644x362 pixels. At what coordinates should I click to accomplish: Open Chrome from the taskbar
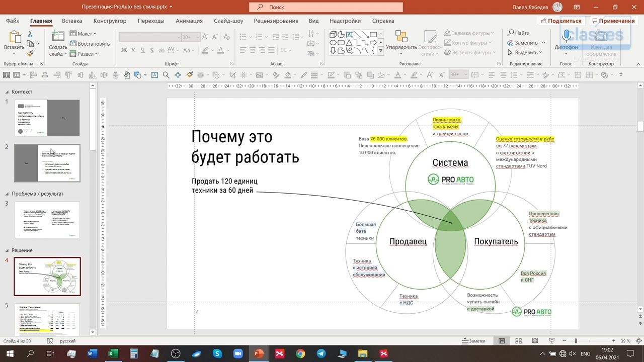coord(300,354)
